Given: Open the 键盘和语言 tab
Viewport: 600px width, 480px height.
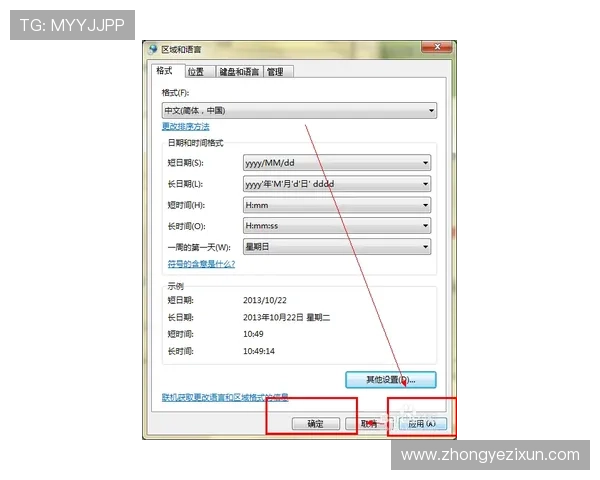Looking at the screenshot, I should point(239,72).
